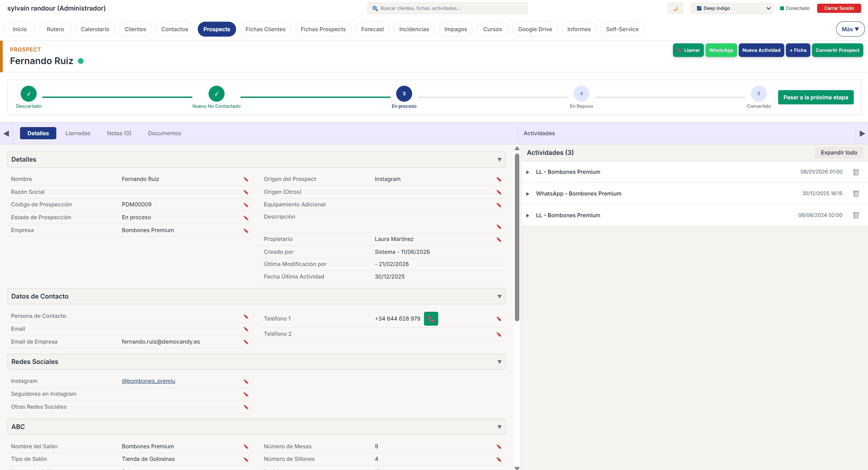
Task: Click the search magnifier icon
Action: point(374,8)
